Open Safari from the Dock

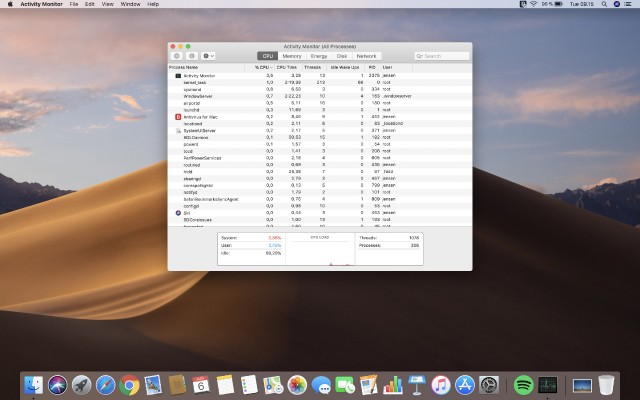(x=106, y=385)
